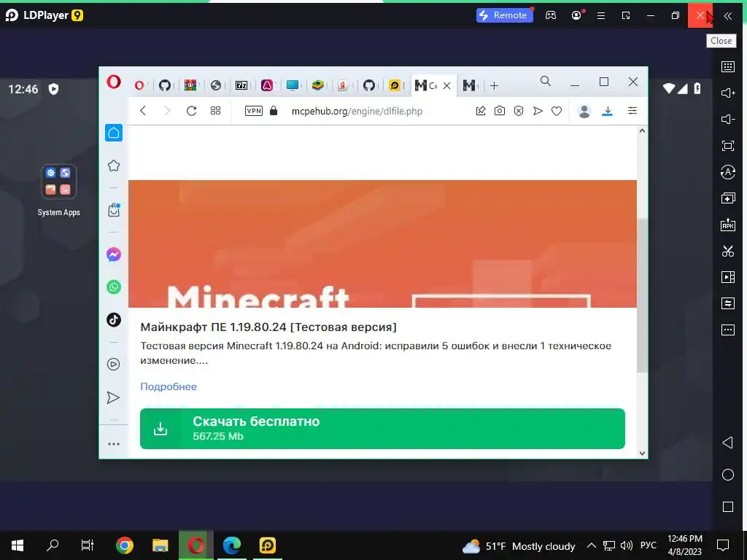Click the page scrollbar up arrow
Viewport: 747px width, 560px height.
tap(642, 131)
